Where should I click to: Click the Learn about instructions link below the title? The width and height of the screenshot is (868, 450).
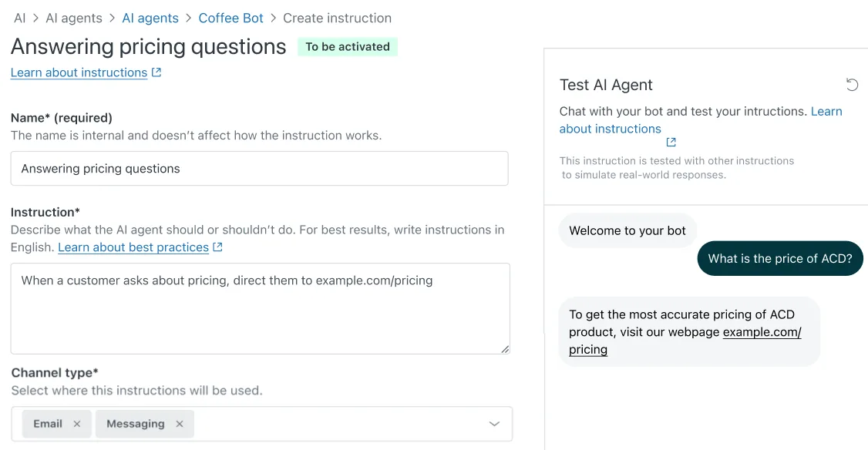click(78, 72)
